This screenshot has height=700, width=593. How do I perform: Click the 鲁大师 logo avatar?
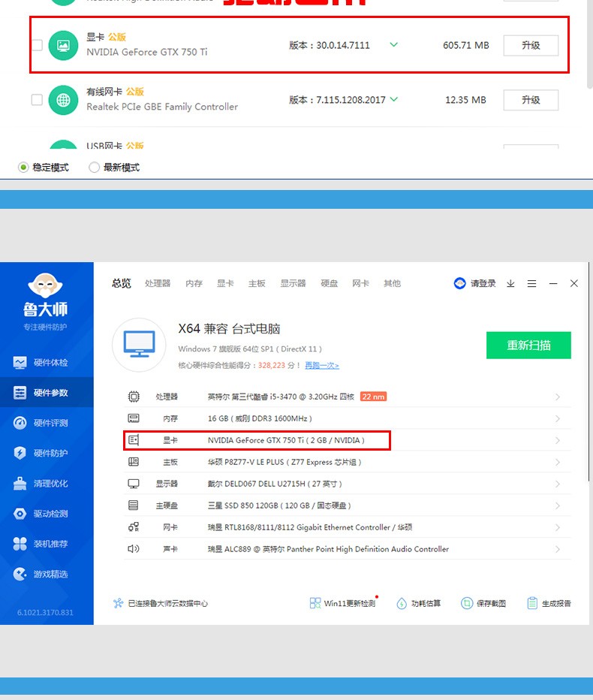[x=45, y=285]
